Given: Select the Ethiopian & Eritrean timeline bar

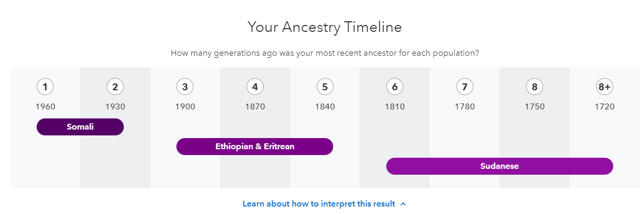Looking at the screenshot, I should pos(255,147).
